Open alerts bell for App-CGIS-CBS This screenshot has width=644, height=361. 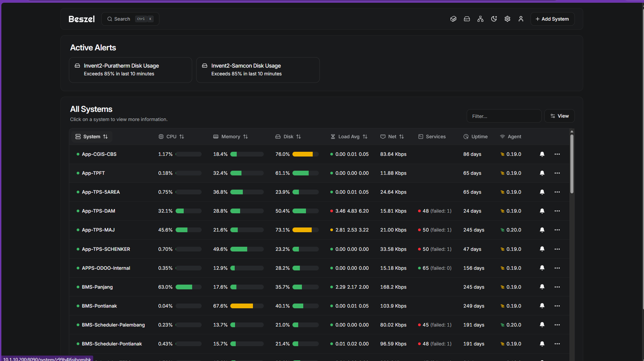coord(542,154)
